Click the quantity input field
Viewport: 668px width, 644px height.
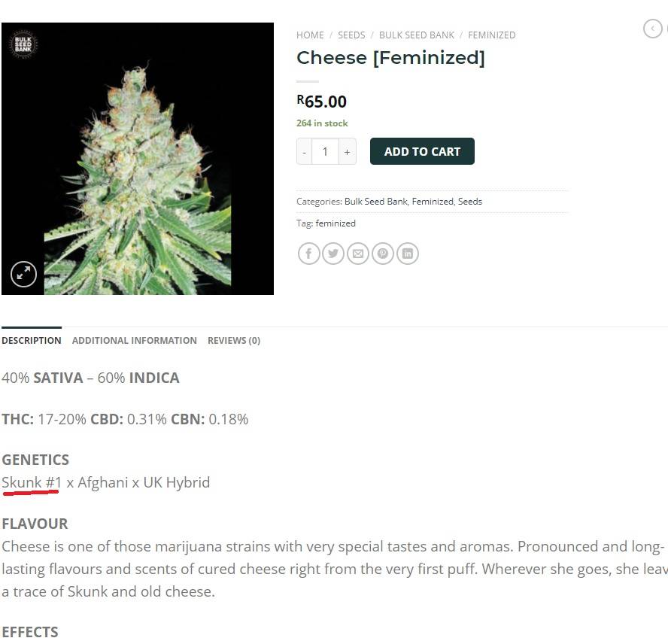coord(325,151)
